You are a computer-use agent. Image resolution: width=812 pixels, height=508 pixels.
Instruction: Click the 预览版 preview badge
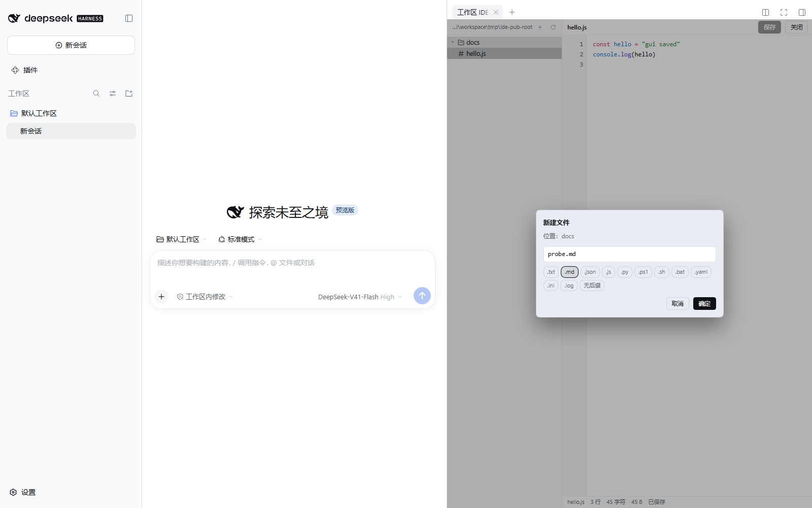(x=345, y=210)
